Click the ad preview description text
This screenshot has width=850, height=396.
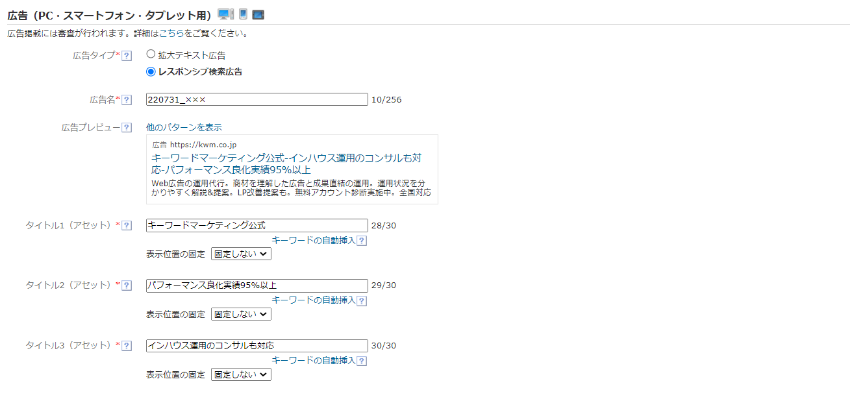pyautogui.click(x=292, y=187)
